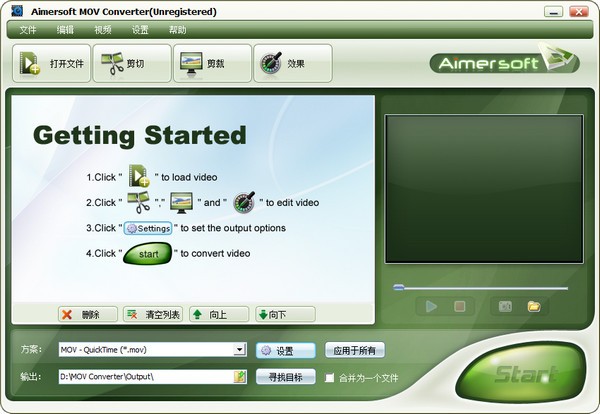The height and width of the screenshot is (414, 600).
Task: Click the green down arrow icon on 向下
Action: click(263, 315)
